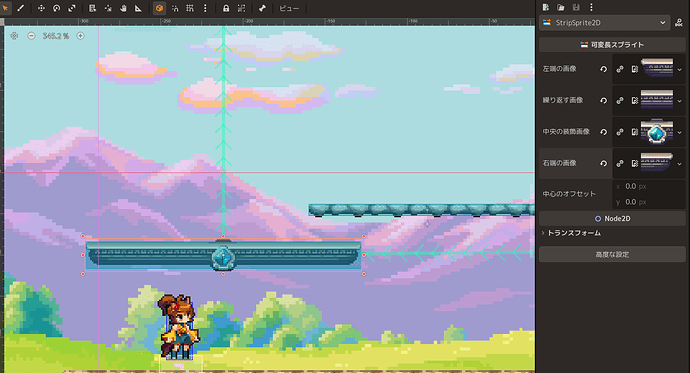Toggle grid snapping in the toolbar
This screenshot has width=690, height=373.
click(x=190, y=8)
